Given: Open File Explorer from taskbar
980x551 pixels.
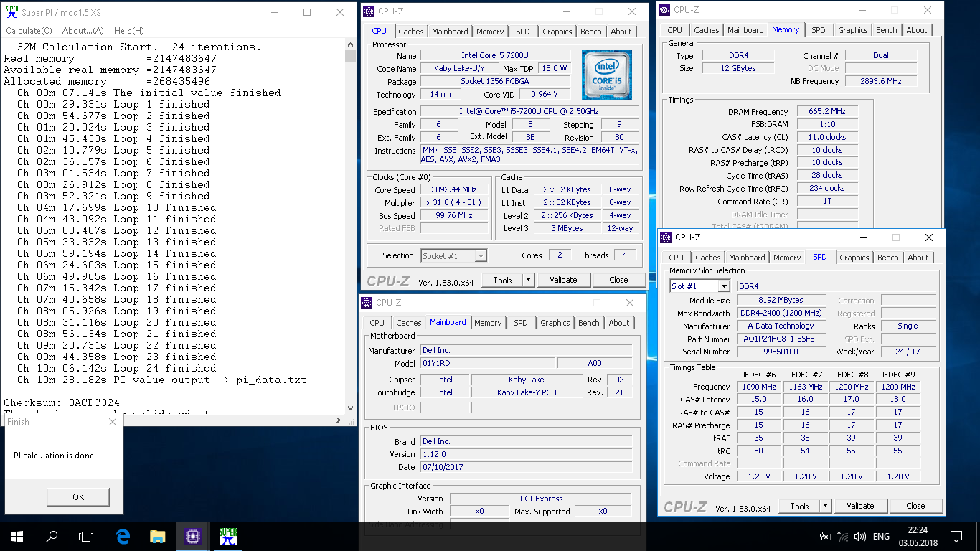Looking at the screenshot, I should [158, 536].
